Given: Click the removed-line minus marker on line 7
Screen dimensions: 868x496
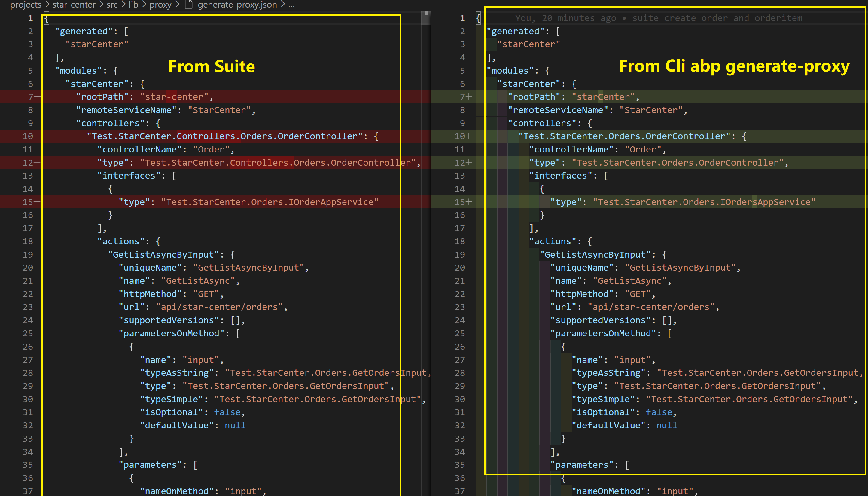Looking at the screenshot, I should pos(37,97).
